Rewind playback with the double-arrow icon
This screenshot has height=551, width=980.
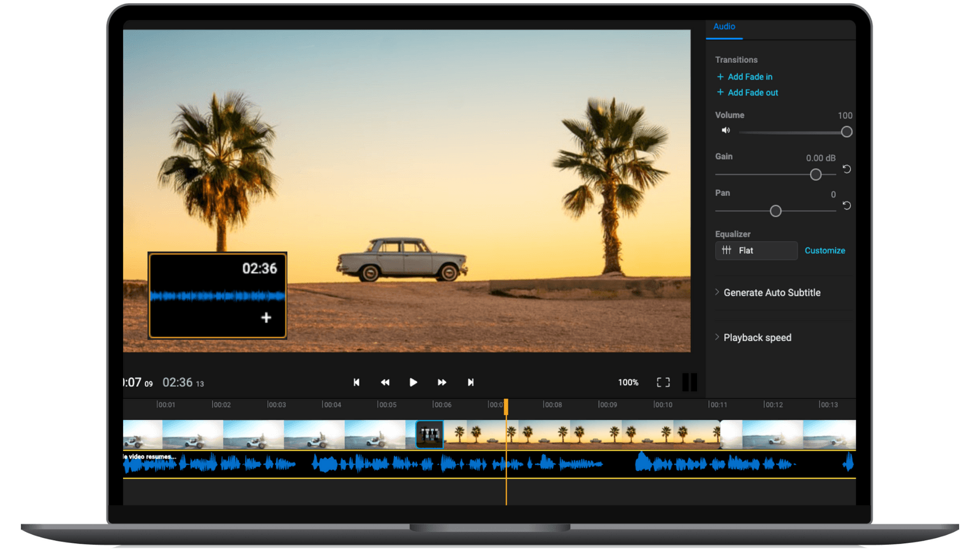coord(385,382)
